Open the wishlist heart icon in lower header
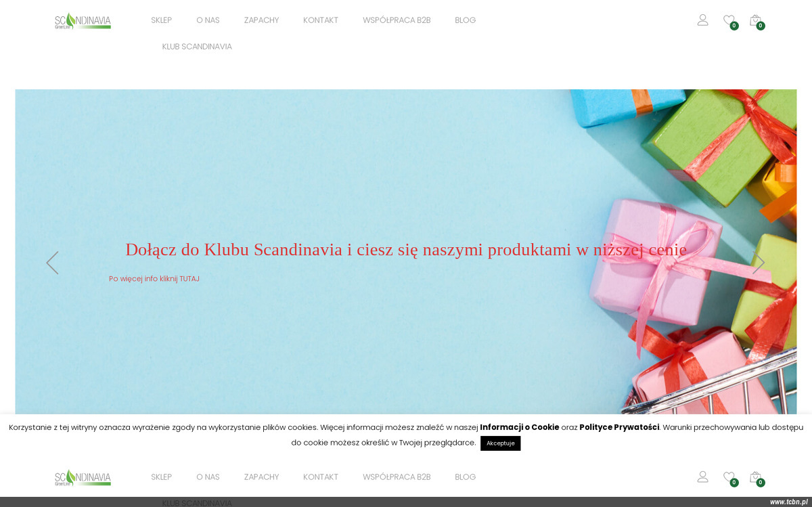The image size is (812, 507). [729, 477]
